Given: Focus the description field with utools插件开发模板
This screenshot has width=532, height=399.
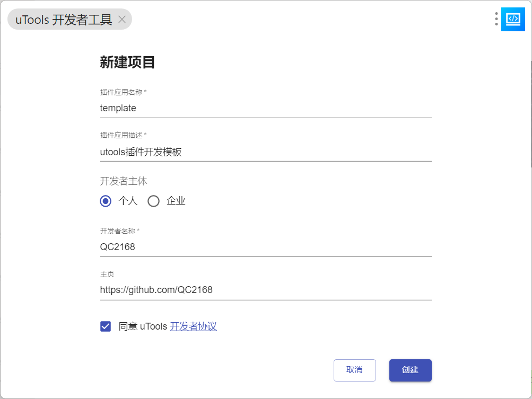Looking at the screenshot, I should tap(266, 152).
